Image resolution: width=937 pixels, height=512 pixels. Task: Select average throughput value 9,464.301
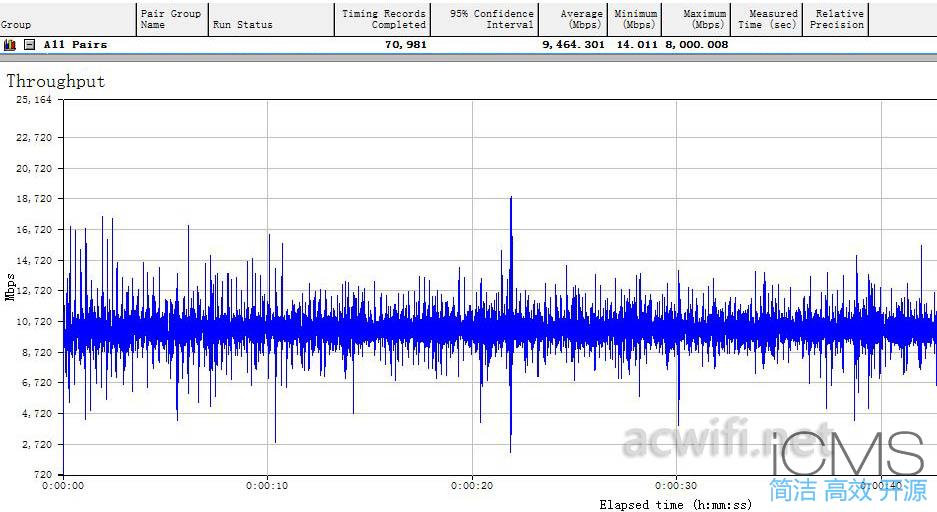573,45
